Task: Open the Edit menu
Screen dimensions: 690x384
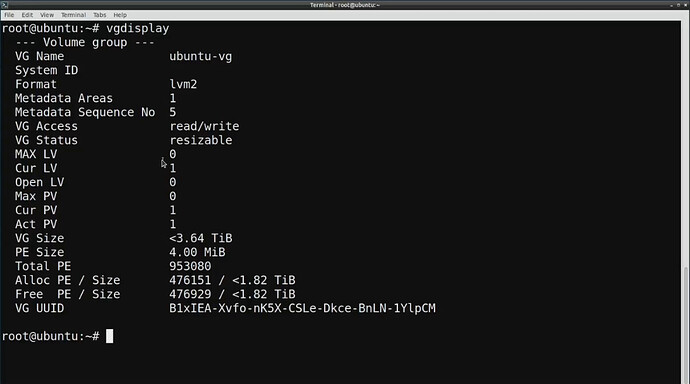Action: point(27,15)
